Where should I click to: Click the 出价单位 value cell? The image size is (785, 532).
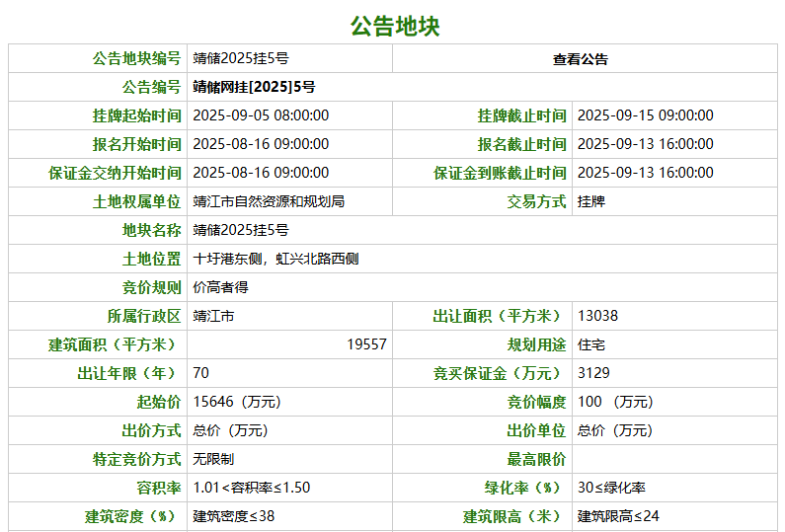click(674, 430)
